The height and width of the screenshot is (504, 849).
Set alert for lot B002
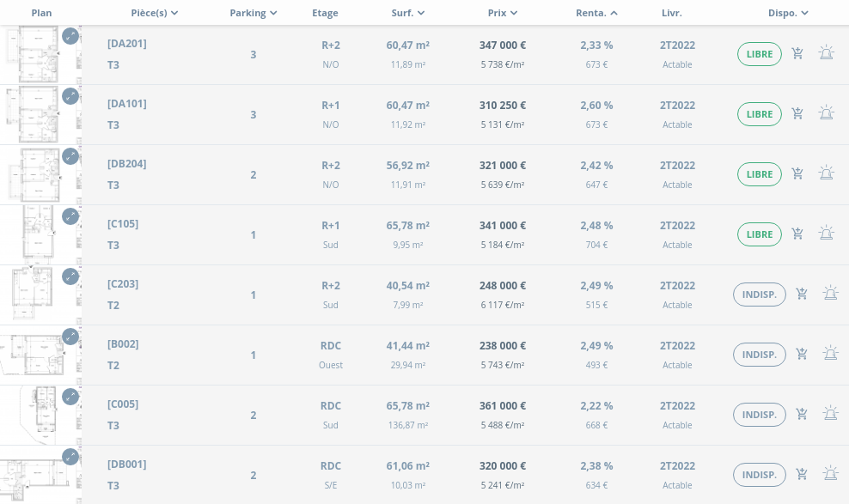[x=830, y=354]
